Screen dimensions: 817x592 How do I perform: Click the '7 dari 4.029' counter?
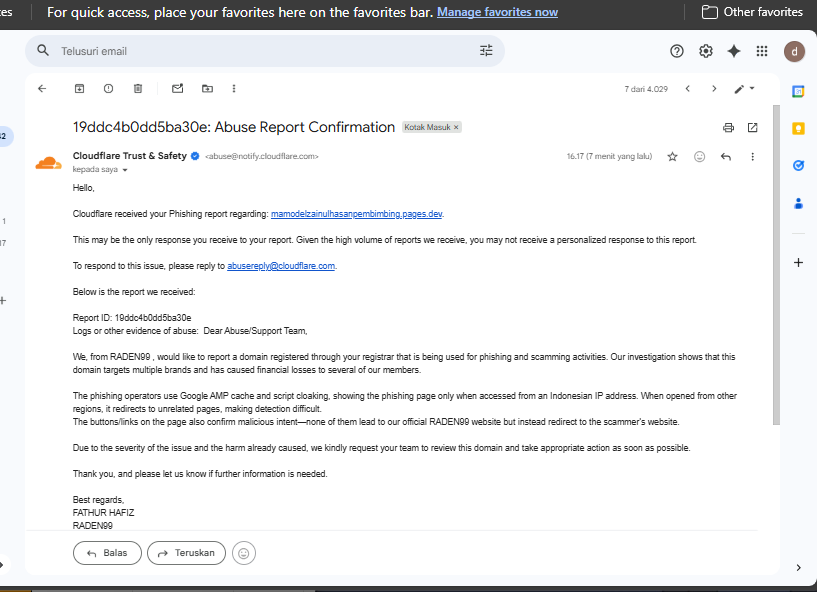coord(646,89)
